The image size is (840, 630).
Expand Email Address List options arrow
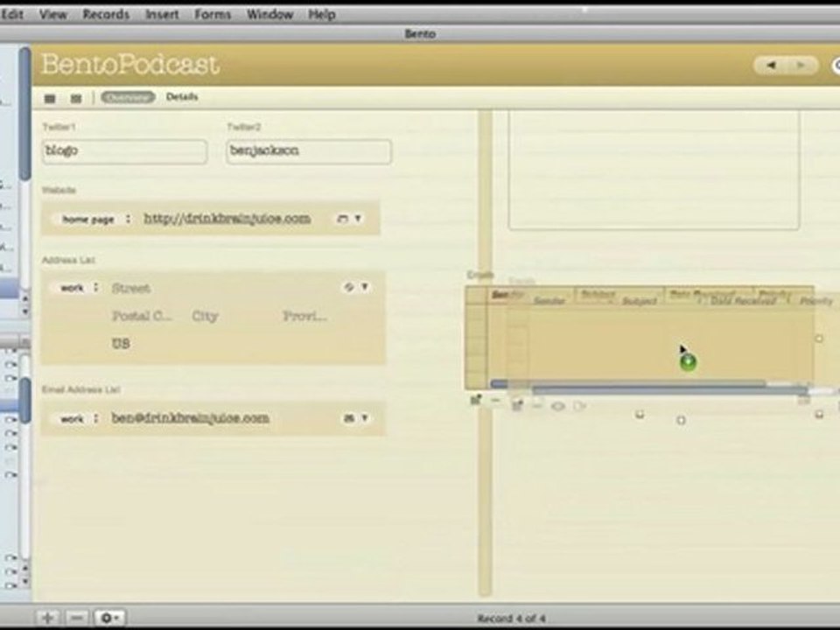pos(365,418)
